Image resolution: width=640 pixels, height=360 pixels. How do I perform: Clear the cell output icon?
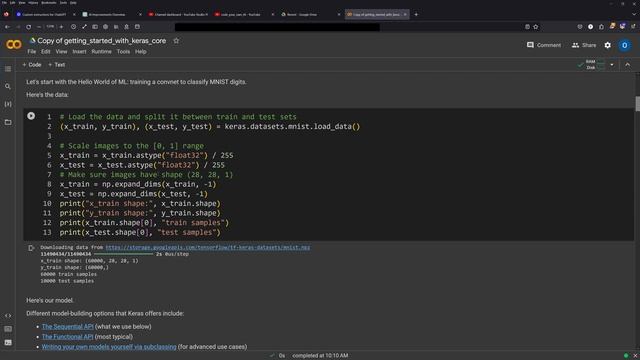coord(31,248)
